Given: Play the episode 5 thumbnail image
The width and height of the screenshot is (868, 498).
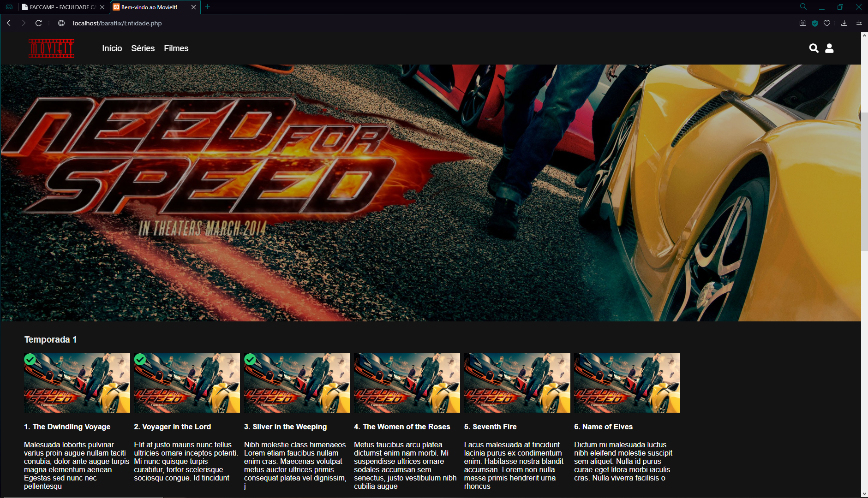Looking at the screenshot, I should click(x=517, y=383).
